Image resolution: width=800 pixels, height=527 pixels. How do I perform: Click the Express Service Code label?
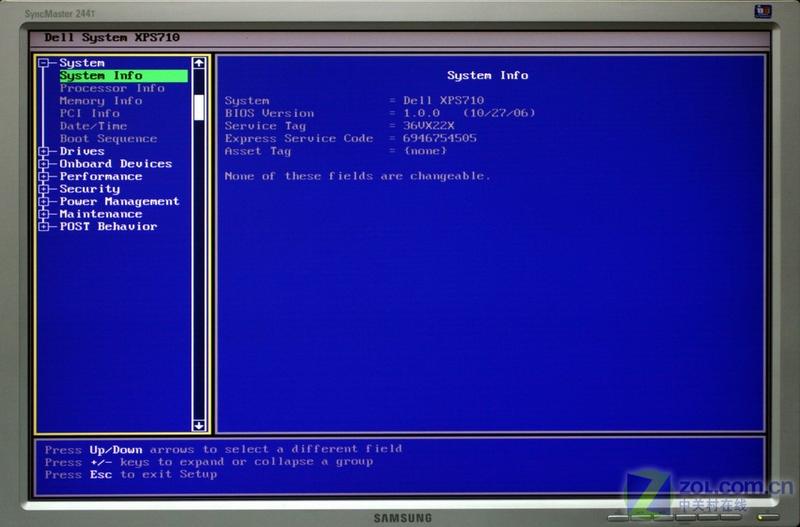pyautogui.click(x=299, y=138)
